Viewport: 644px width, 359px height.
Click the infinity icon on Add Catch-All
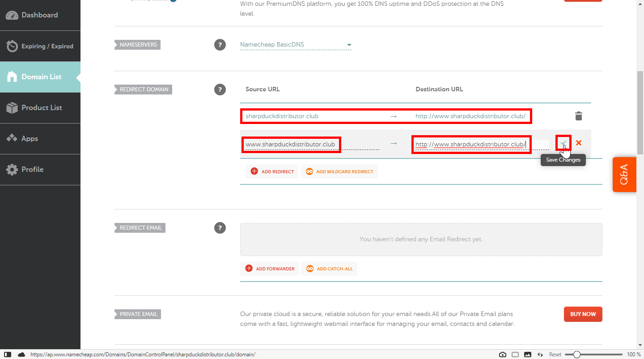[309, 269]
